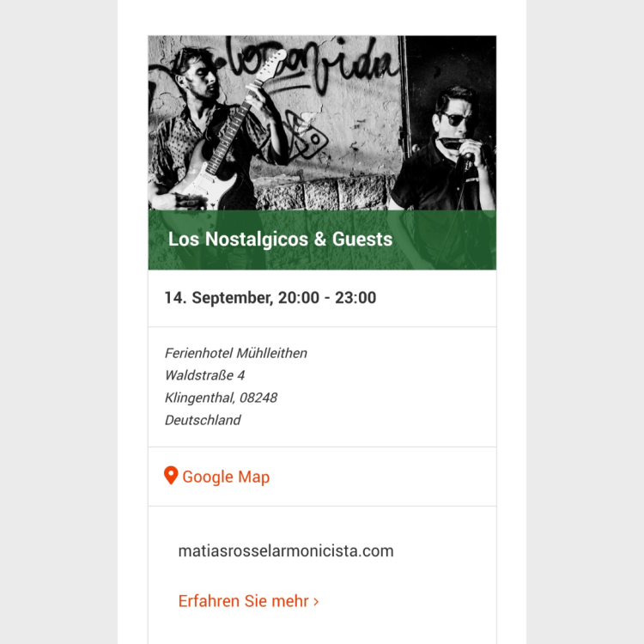The image size is (644, 644).
Task: Select the green event title banner
Action: click(x=322, y=240)
